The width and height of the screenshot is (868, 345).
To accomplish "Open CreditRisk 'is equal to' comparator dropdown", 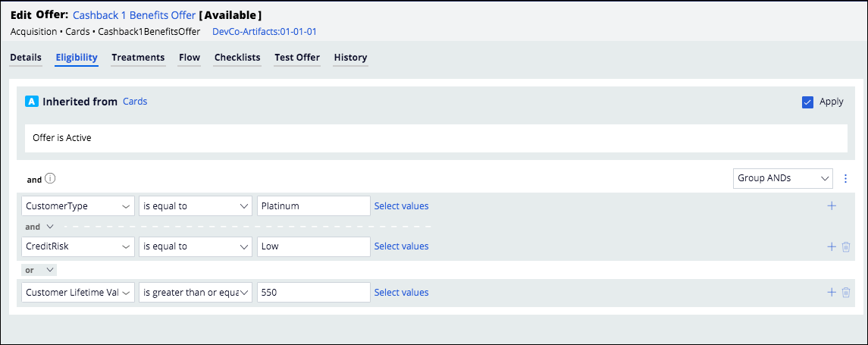I will point(196,246).
